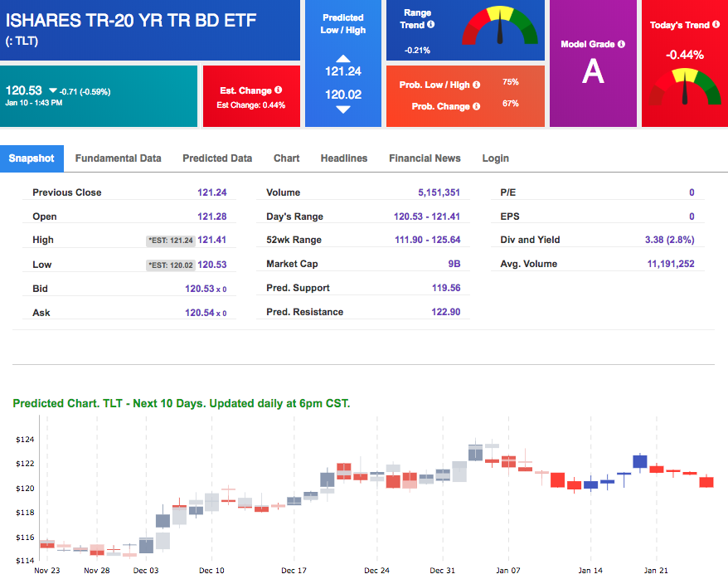Click the Ask value 120.54 x 0
This screenshot has height=579, width=728.
pyautogui.click(x=206, y=313)
